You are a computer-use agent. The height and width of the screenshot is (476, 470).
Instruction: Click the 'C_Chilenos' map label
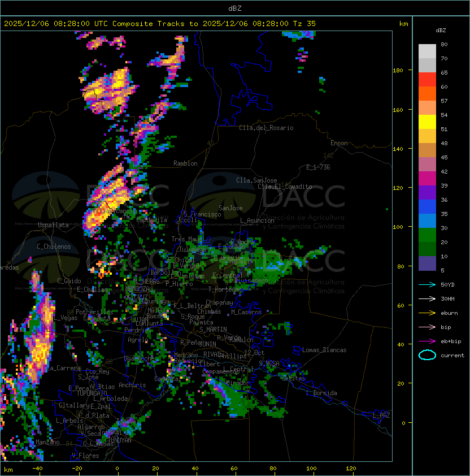pyautogui.click(x=54, y=246)
